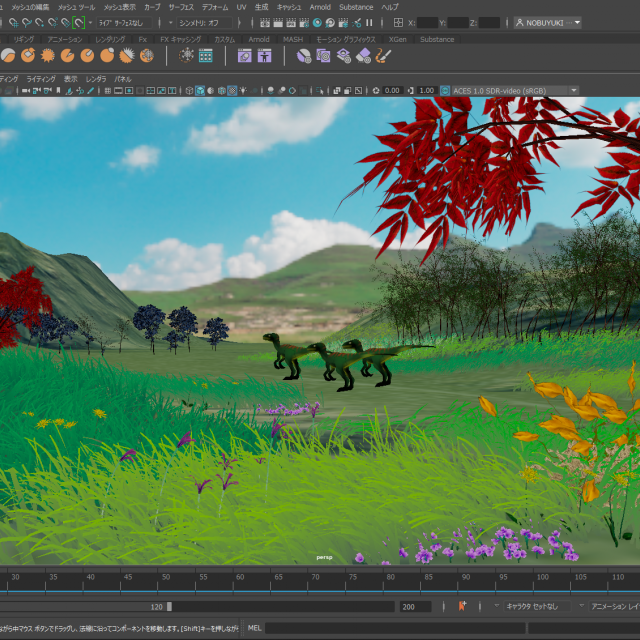Screen dimensions: 640x640
Task: Click the XGen description snowflake icon on shelf
Action: click(186, 56)
